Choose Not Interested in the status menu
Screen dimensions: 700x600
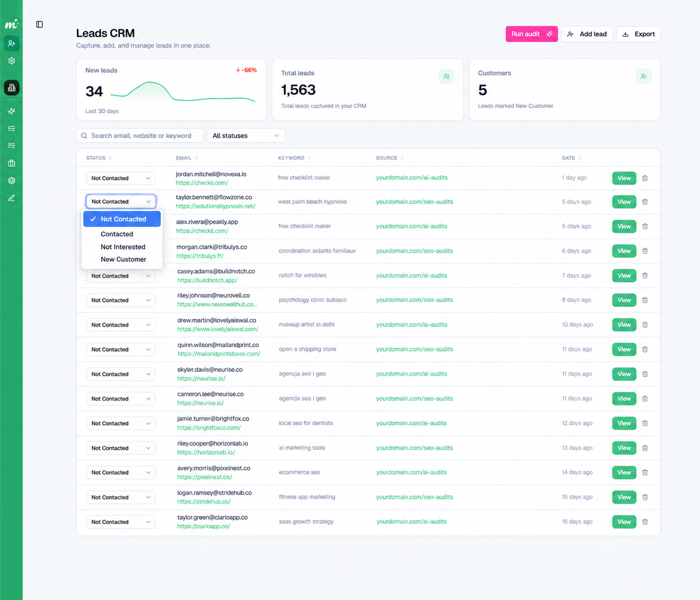click(x=122, y=247)
